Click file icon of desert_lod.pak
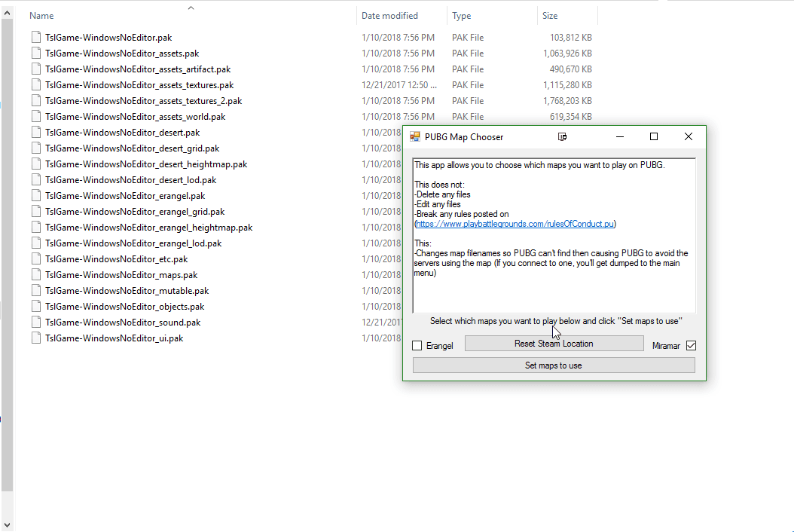This screenshot has height=532, width=794. tap(36, 179)
